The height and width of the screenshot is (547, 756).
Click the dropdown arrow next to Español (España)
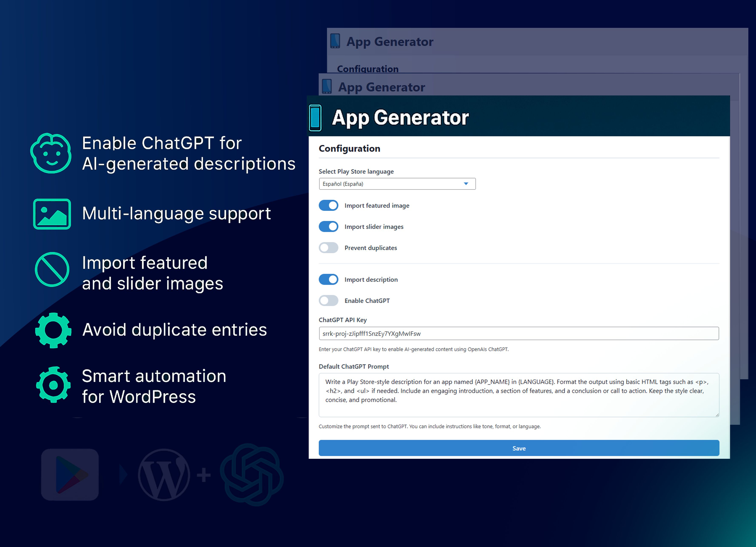click(x=466, y=184)
